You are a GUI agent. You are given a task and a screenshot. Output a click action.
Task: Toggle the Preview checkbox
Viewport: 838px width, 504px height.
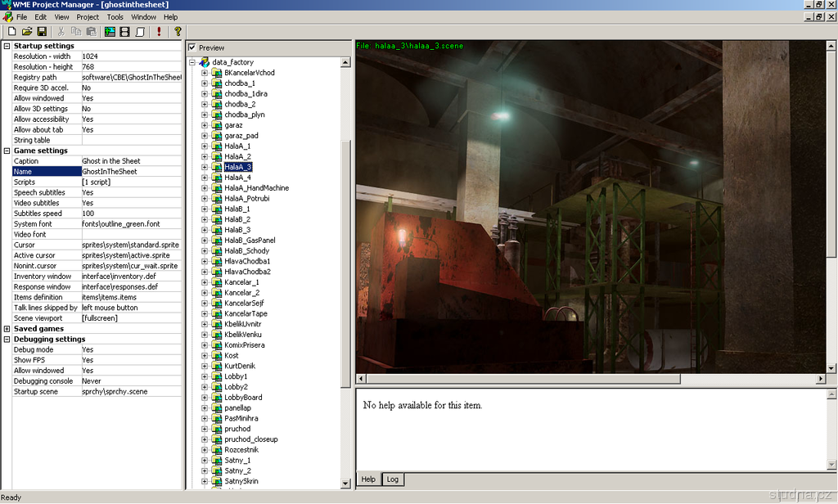[x=191, y=48]
